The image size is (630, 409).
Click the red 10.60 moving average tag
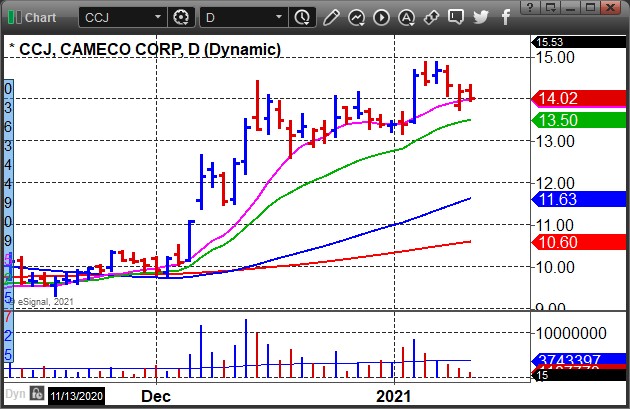[x=579, y=242]
